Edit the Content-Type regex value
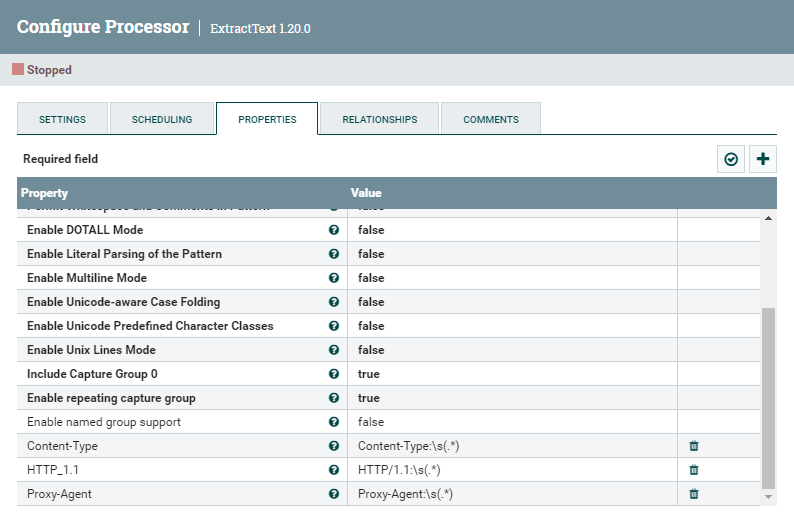The width and height of the screenshot is (794, 520). (510, 446)
